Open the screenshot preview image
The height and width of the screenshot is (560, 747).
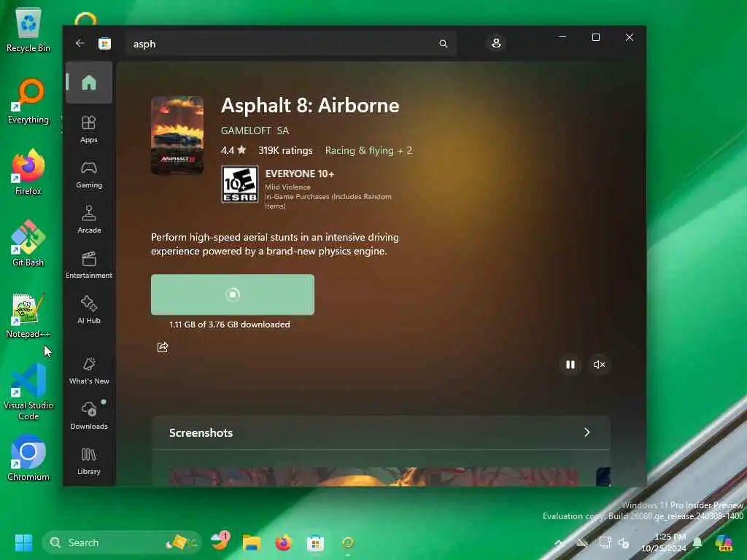coord(374,477)
